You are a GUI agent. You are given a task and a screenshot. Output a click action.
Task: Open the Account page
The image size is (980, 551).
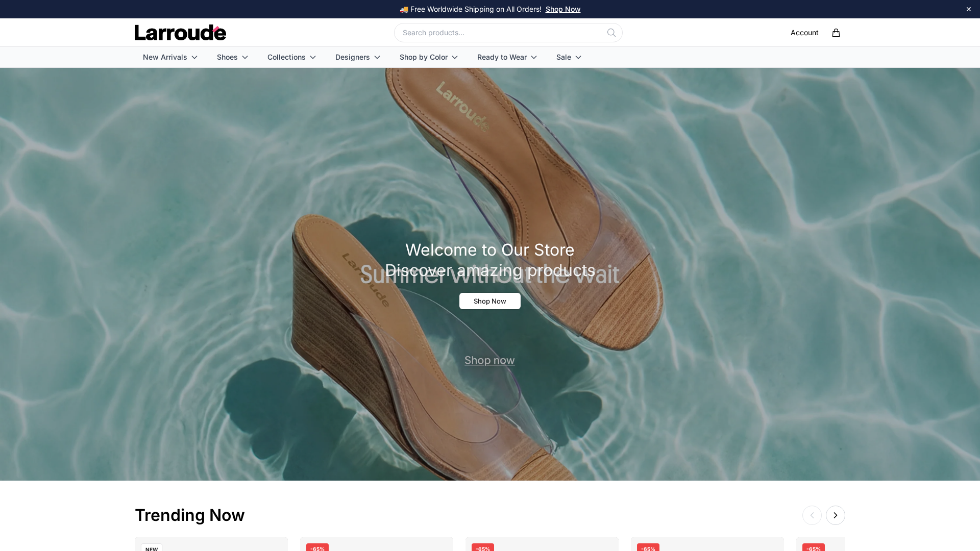point(804,33)
